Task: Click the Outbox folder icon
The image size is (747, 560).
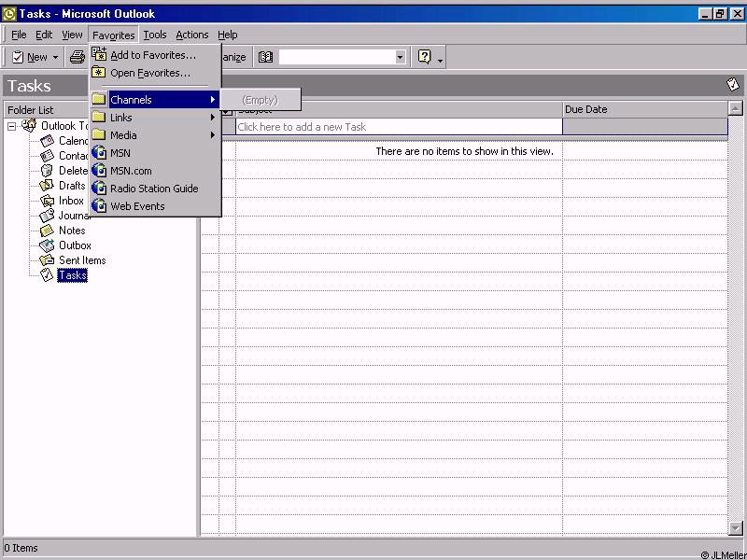Action: click(x=48, y=245)
